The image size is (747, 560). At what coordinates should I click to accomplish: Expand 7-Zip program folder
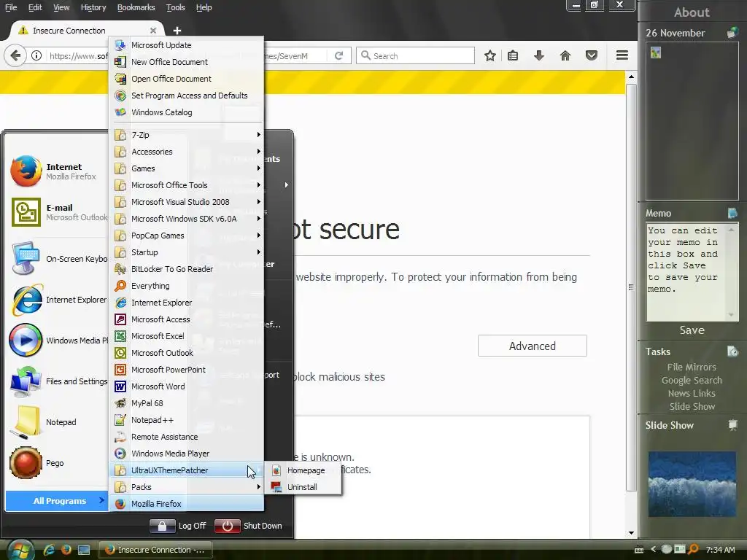(186, 135)
